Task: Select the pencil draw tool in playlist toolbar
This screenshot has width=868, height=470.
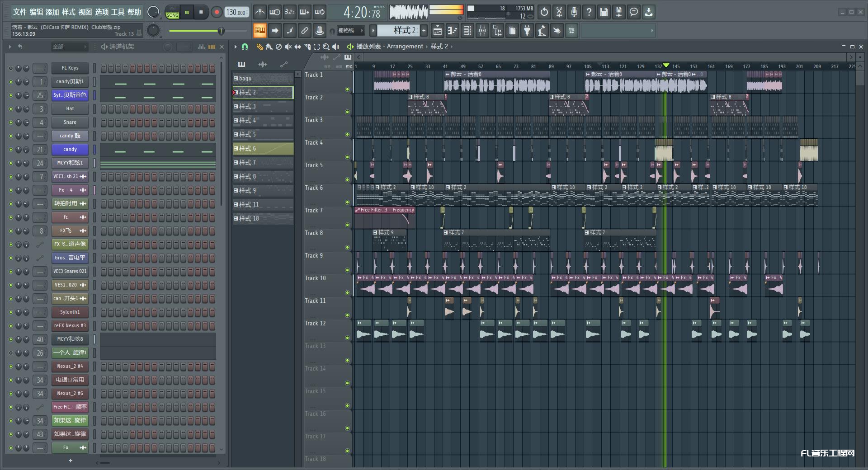Action: (x=259, y=47)
